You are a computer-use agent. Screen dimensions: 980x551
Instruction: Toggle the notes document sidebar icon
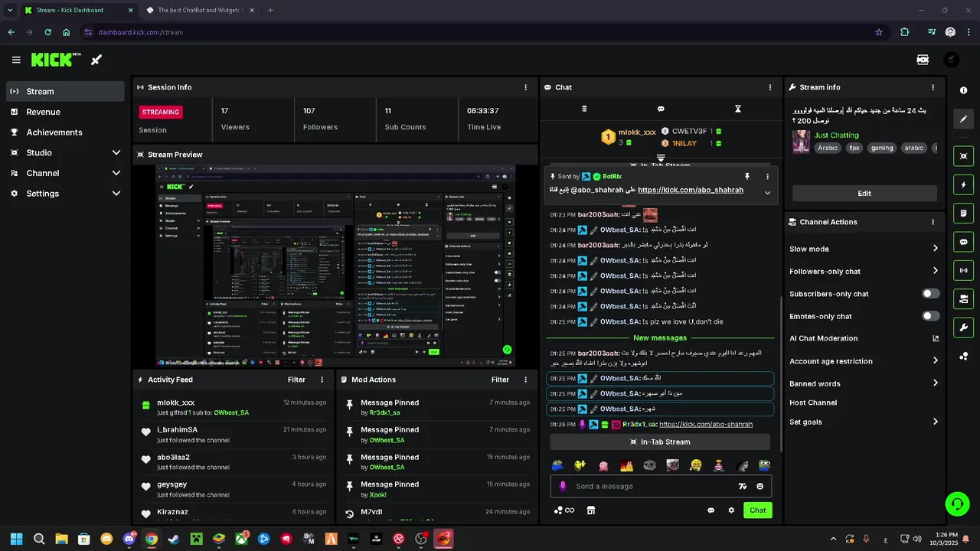963,213
